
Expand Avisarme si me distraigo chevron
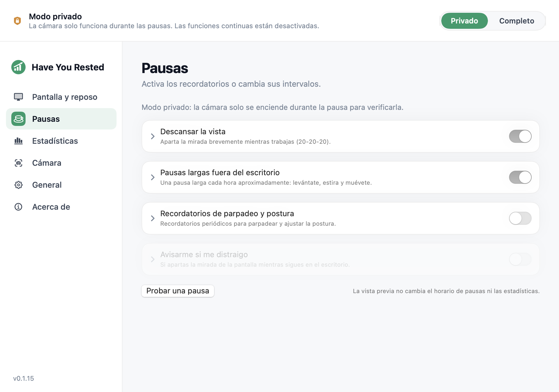pyautogui.click(x=153, y=259)
